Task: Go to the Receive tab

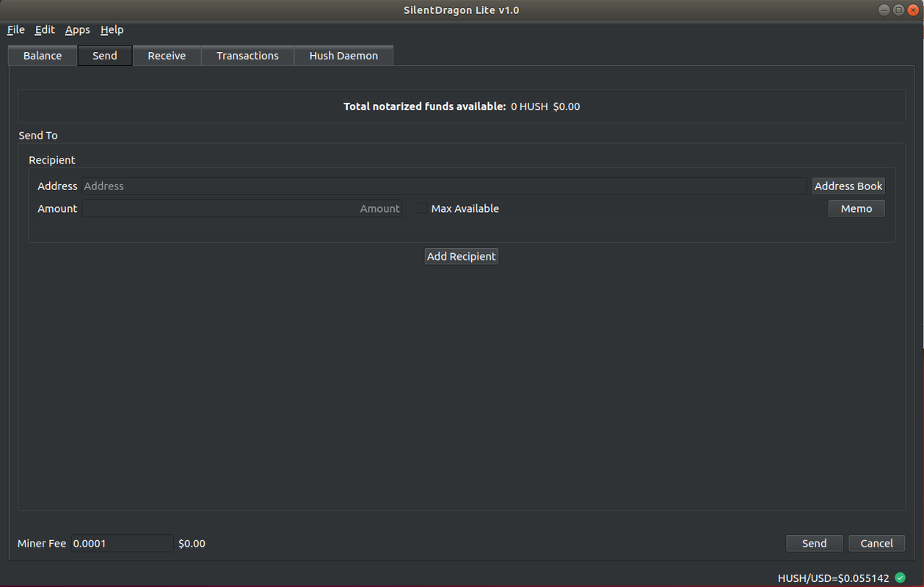Action: 167,56
